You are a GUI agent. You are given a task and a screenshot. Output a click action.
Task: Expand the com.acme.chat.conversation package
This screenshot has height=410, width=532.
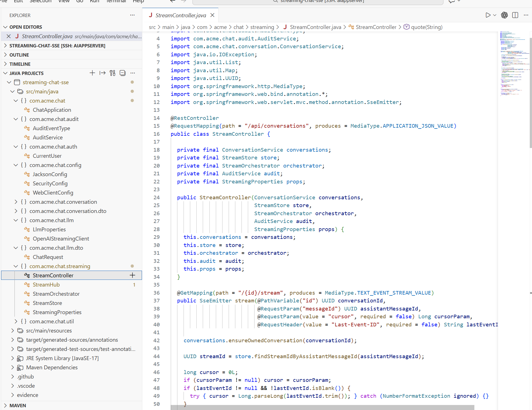16,202
